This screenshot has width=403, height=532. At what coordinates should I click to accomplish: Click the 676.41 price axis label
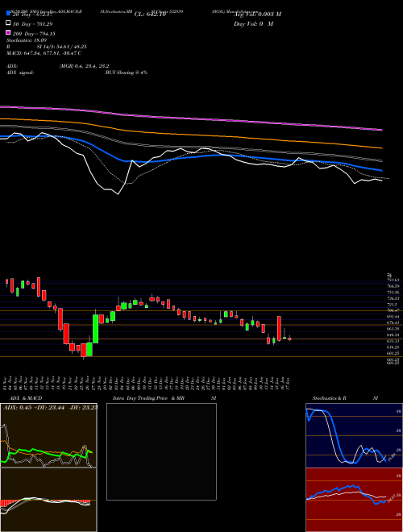click(393, 322)
